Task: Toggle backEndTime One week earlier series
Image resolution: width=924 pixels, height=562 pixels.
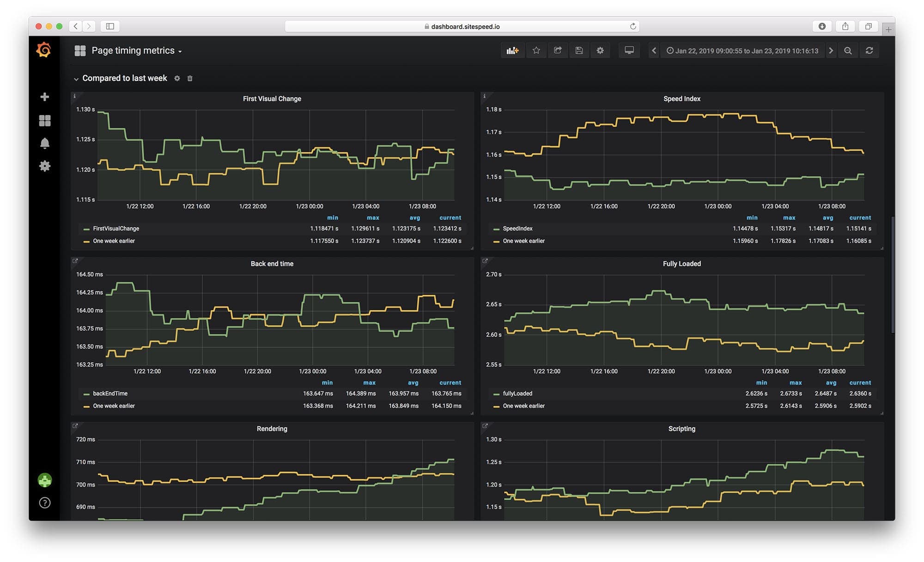Action: [x=114, y=406]
